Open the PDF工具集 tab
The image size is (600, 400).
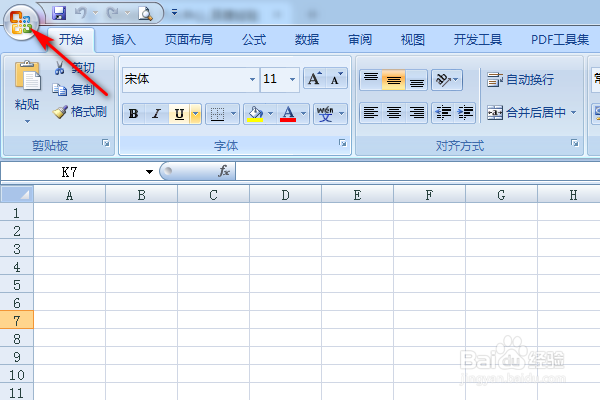(x=560, y=39)
